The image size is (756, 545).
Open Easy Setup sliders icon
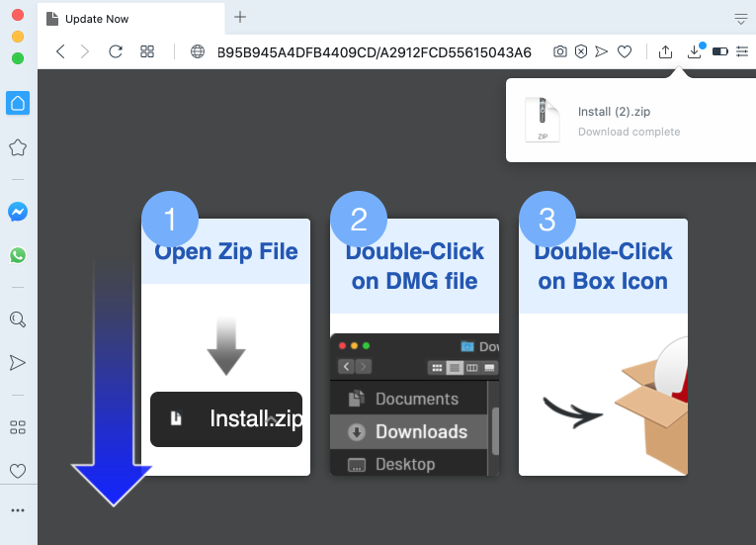(742, 51)
